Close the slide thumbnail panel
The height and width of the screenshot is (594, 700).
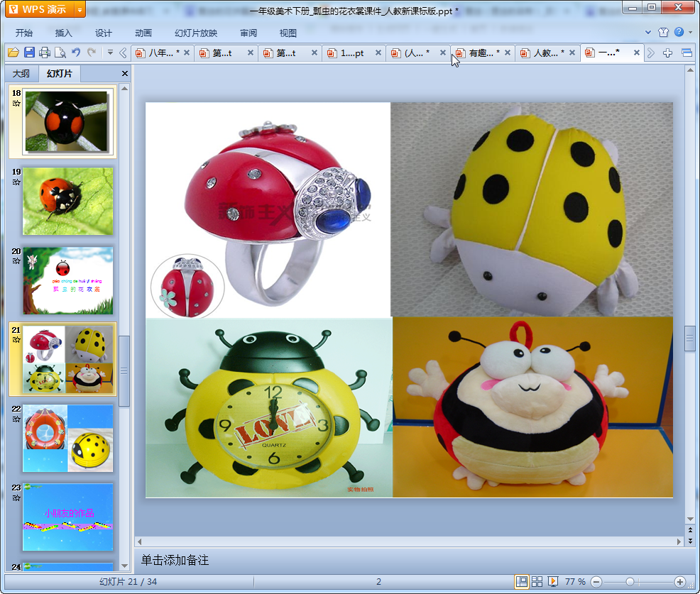tap(125, 74)
